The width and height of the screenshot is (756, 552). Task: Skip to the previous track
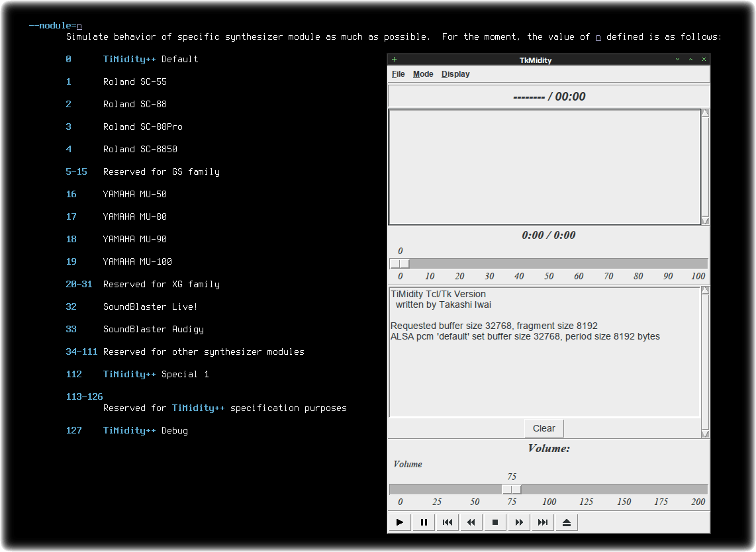pyautogui.click(x=448, y=522)
